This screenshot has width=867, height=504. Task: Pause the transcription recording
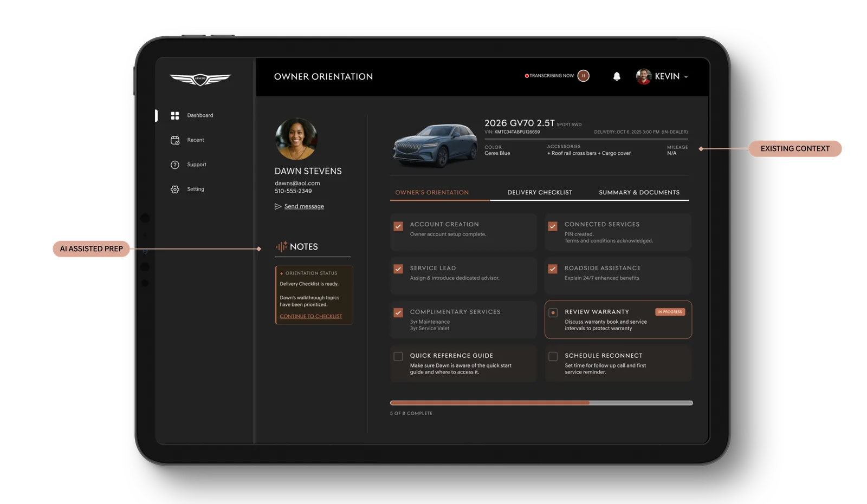pos(583,76)
